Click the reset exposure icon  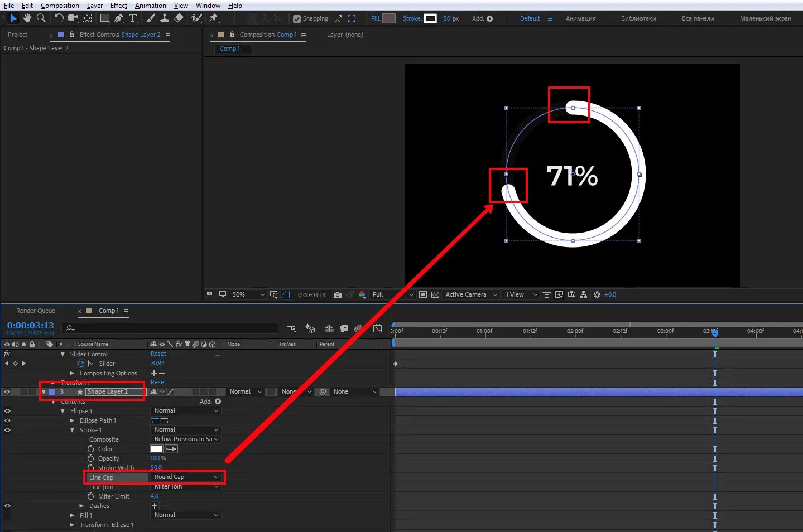point(597,295)
